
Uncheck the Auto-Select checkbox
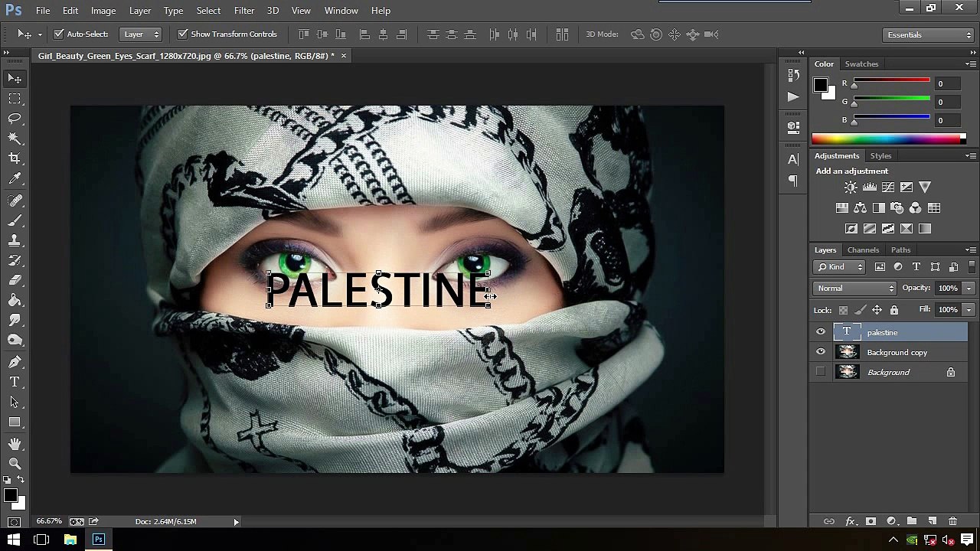pos(59,34)
